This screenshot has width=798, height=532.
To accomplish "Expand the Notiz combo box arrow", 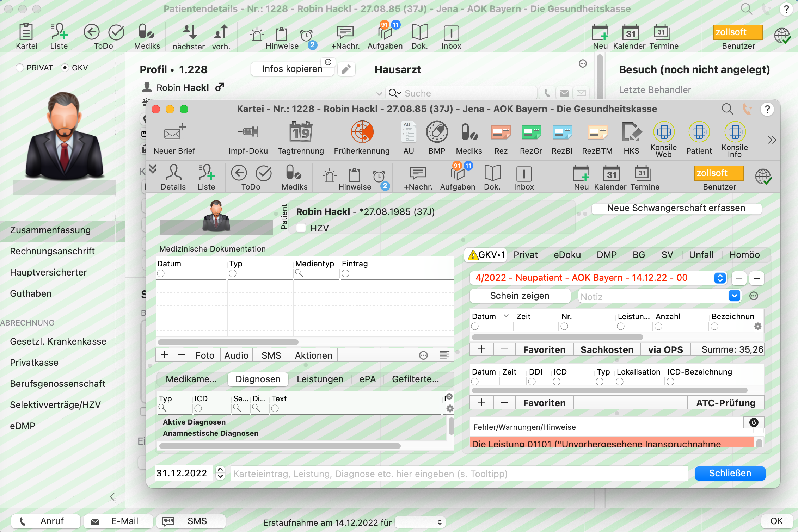I will 734,296.
